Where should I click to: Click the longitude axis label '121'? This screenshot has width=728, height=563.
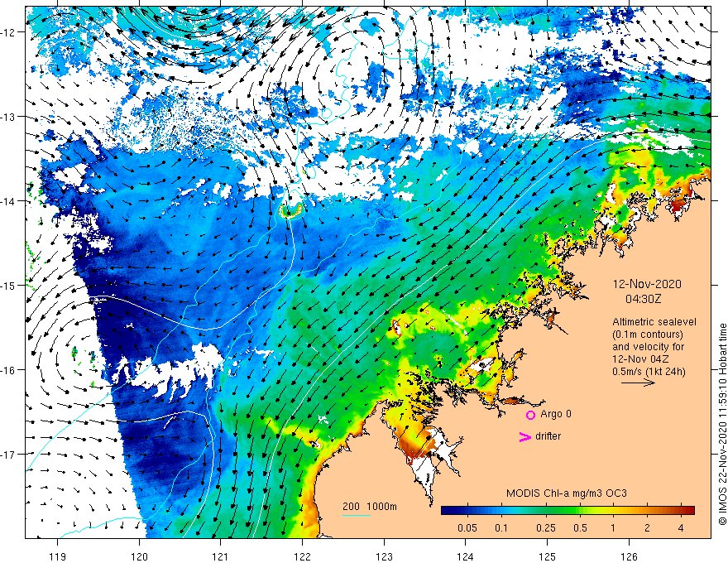tap(221, 556)
